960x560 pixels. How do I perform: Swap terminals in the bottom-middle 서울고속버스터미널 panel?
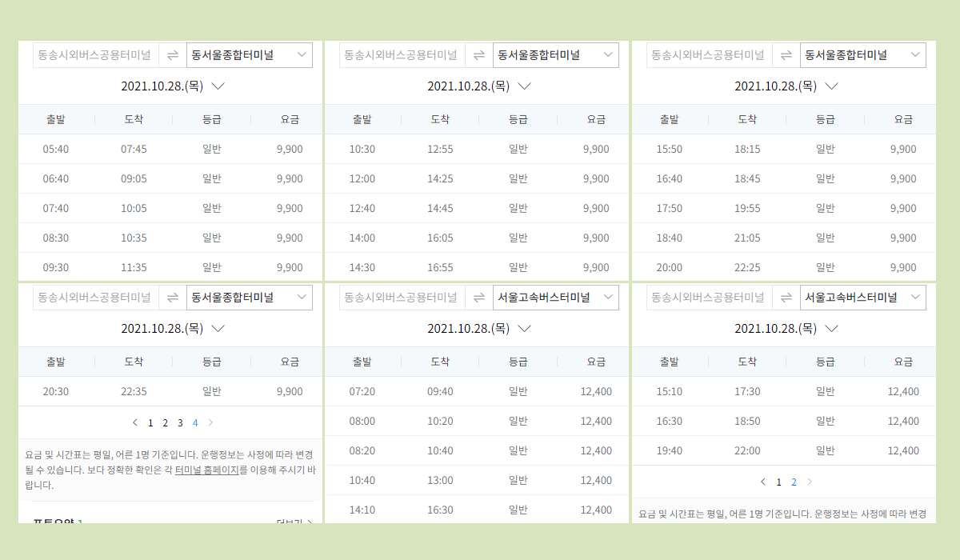click(x=479, y=296)
